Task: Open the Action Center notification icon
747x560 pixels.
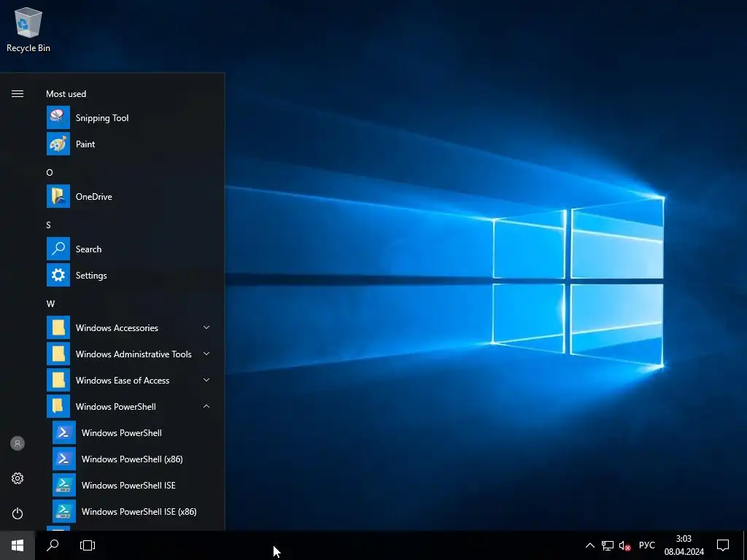Action: [x=723, y=545]
